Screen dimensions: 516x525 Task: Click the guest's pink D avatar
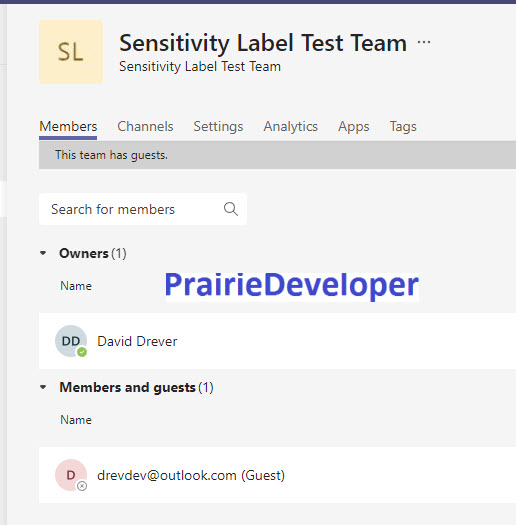71,475
